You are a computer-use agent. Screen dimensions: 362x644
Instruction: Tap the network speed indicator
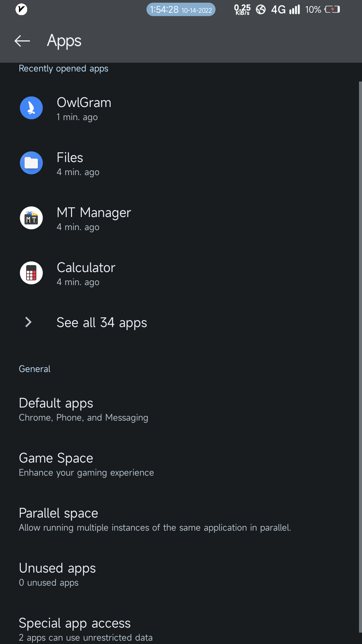242,10
